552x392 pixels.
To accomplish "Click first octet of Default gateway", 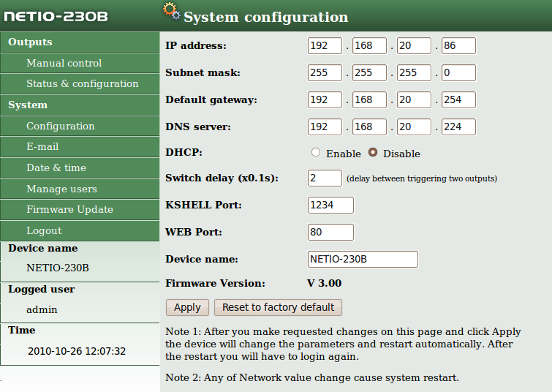I will [x=325, y=99].
